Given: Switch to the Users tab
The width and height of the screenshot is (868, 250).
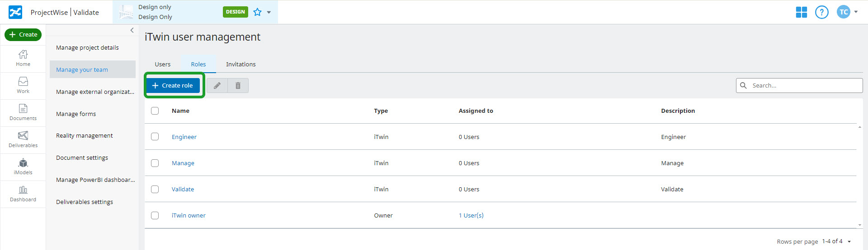Looking at the screenshot, I should pos(163,65).
